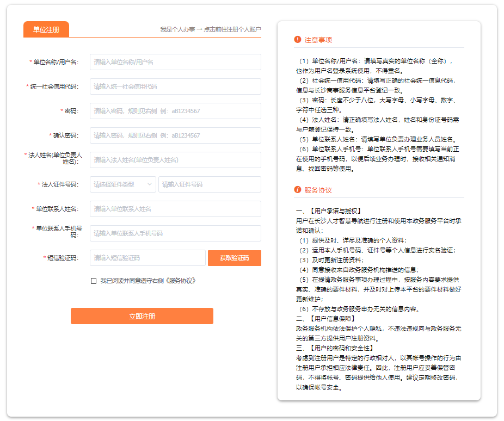The width and height of the screenshot is (504, 421).
Task: Focus the 请输入证件号码 input field
Action: (210, 184)
